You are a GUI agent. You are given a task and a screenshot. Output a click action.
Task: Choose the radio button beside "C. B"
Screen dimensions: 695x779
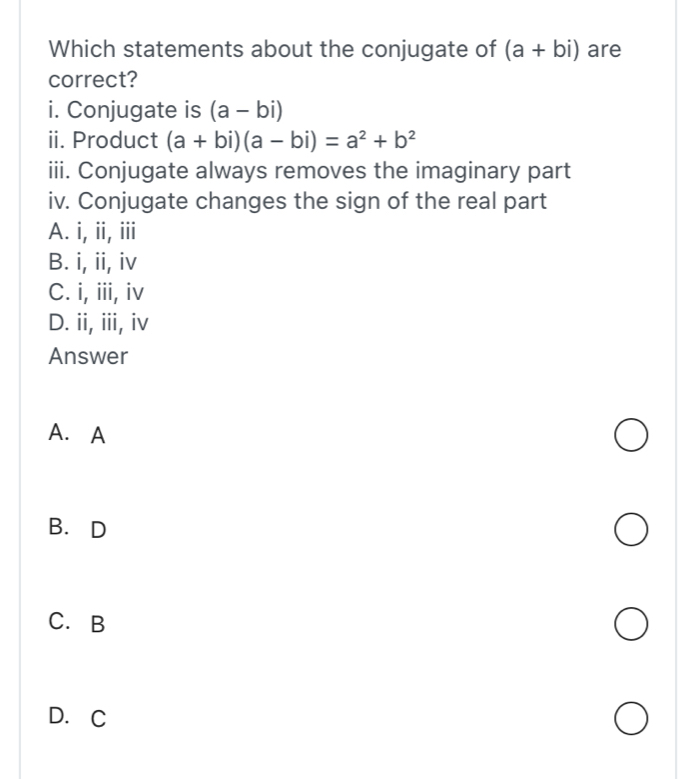pos(630,624)
